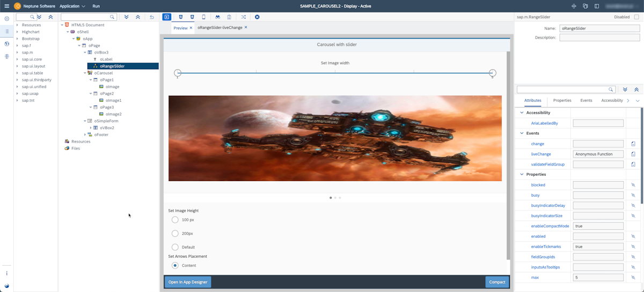Click the shuffle arrows icon in toolbar
Screen dimensions: 644x292
243,17
